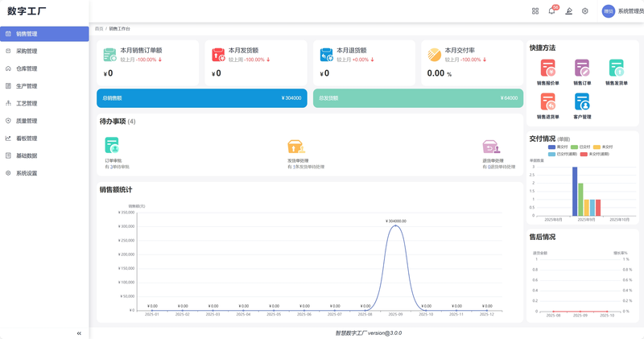Open the 客户管理 shortcut icon
The image size is (644, 339).
(582, 102)
